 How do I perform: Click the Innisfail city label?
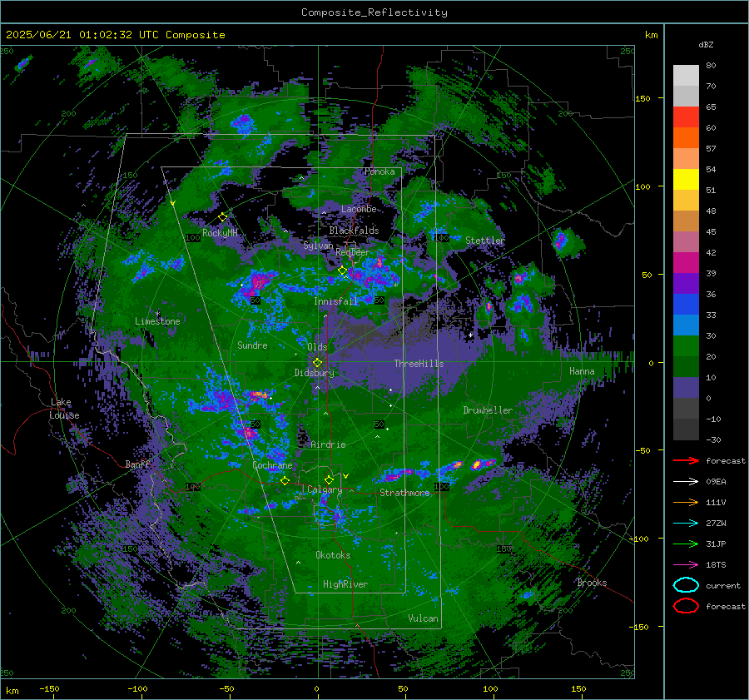(x=336, y=301)
